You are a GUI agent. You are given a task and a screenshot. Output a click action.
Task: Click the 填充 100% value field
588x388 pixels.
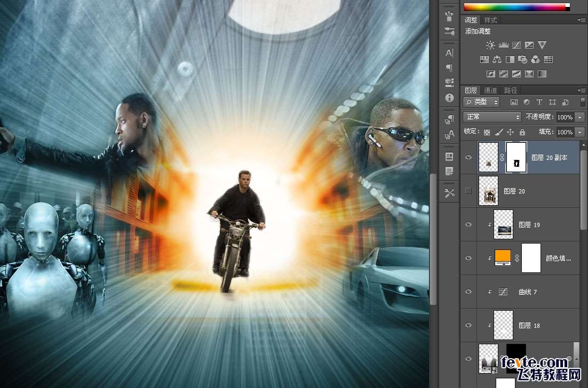(x=566, y=132)
